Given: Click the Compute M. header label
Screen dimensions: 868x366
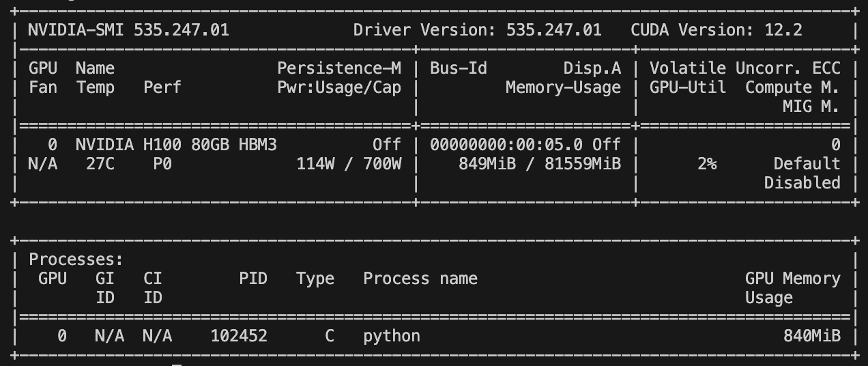Looking at the screenshot, I should 793,87.
